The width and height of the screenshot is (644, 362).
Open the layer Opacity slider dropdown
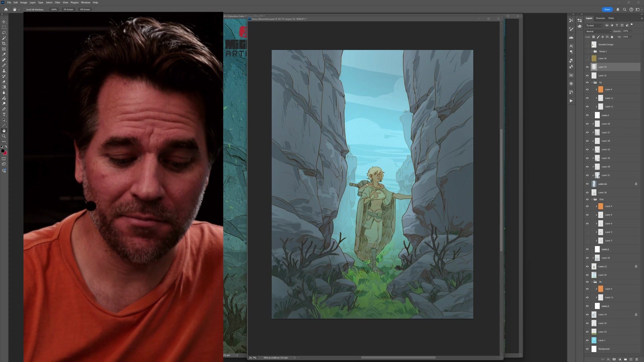(x=631, y=31)
